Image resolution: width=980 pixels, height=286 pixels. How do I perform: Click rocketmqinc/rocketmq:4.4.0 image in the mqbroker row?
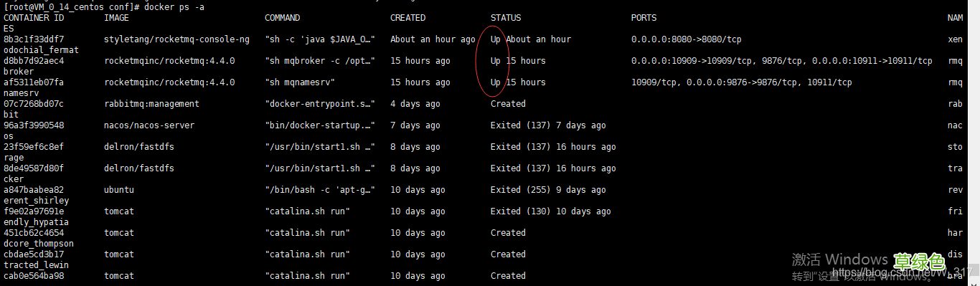point(169,61)
